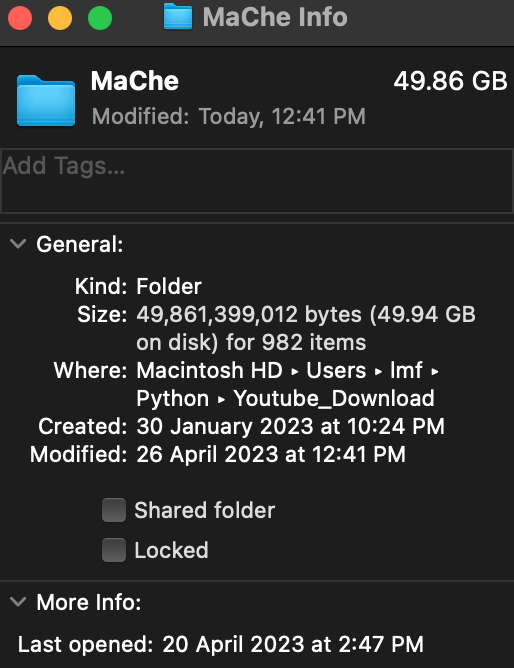Image resolution: width=514 pixels, height=668 pixels.
Task: Click the MaChe folder name text
Action: point(135,81)
